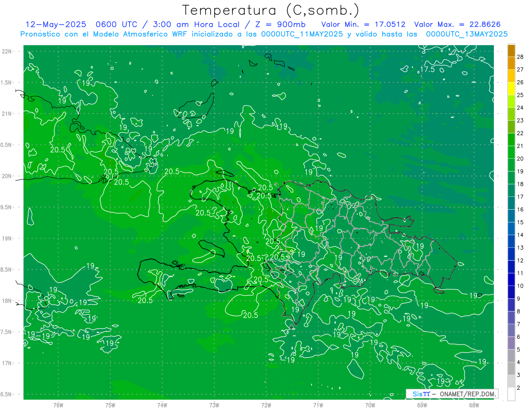The height and width of the screenshot is (411, 532).
Task: Click the "69W" longitude axis label
Action: pos(422,405)
